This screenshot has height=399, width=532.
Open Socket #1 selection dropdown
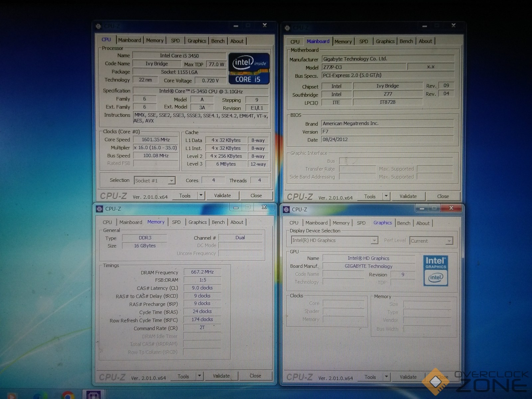(x=155, y=181)
